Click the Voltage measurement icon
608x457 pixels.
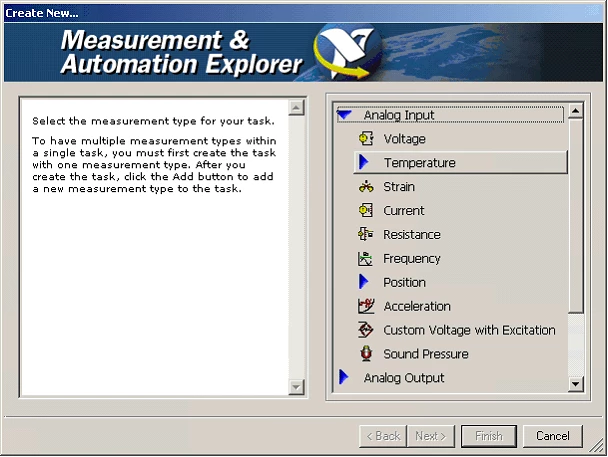365,139
